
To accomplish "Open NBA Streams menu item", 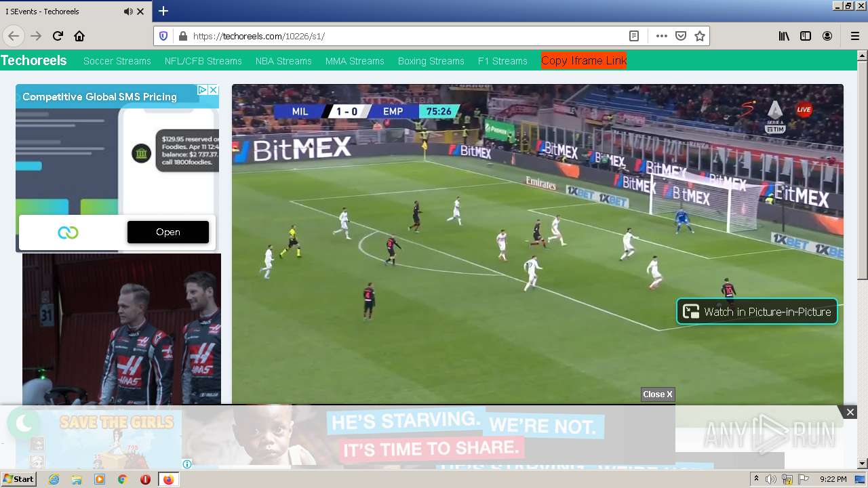I will [x=283, y=61].
